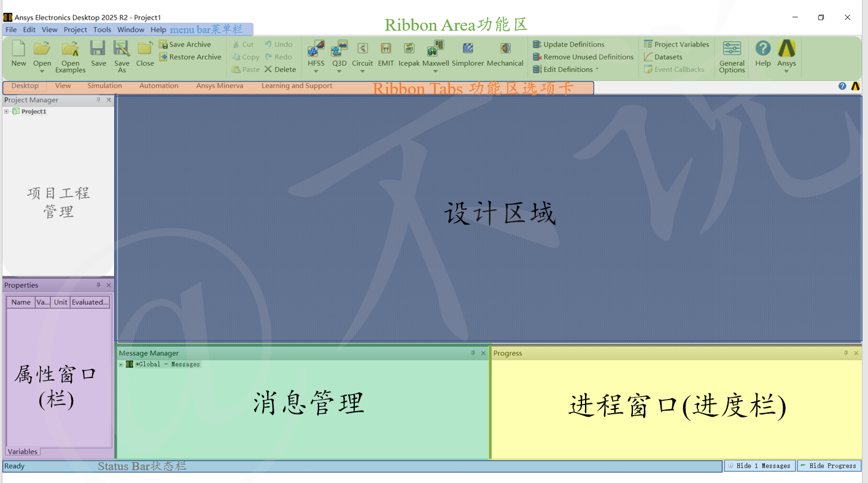Click the Mechanical design icon

[505, 48]
